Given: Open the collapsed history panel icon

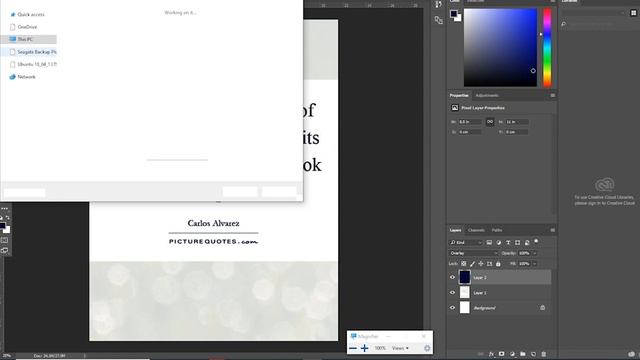Looking at the screenshot, I should [x=439, y=4].
